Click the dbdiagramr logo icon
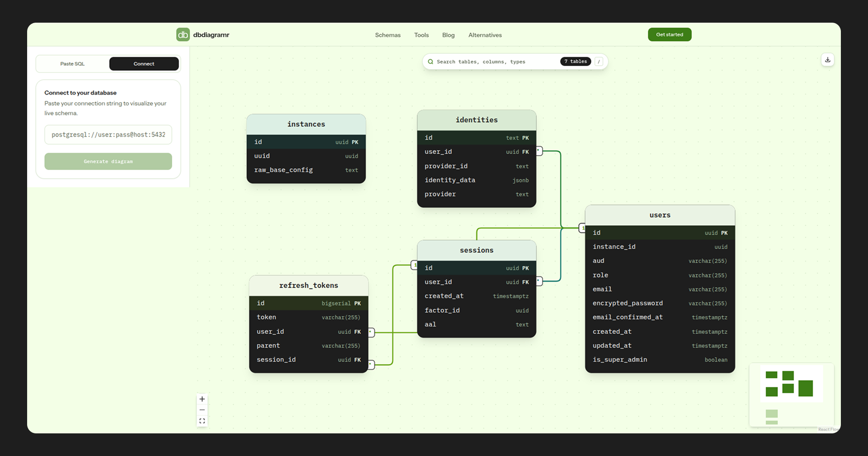Image resolution: width=868 pixels, height=456 pixels. pos(183,35)
